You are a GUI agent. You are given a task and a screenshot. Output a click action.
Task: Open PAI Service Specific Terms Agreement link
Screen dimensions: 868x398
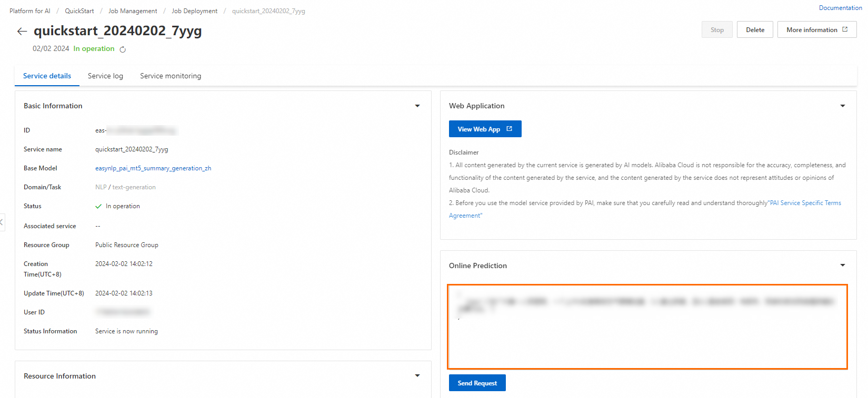[x=645, y=209]
